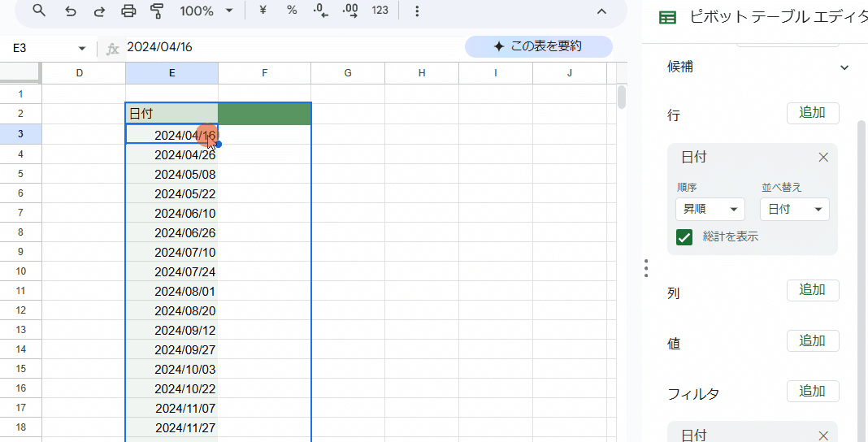Select column E header
The width and height of the screenshot is (868, 442).
[x=172, y=73]
